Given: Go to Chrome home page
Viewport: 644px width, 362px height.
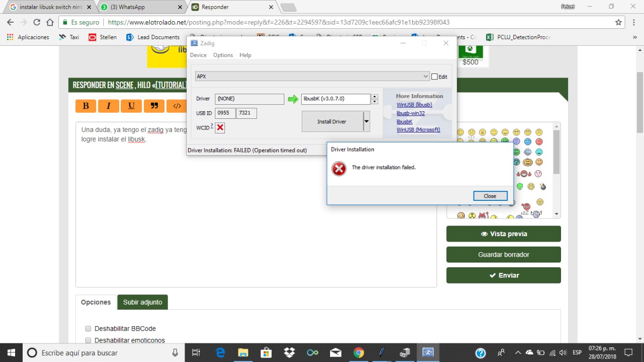Looking at the screenshot, I should (x=50, y=22).
